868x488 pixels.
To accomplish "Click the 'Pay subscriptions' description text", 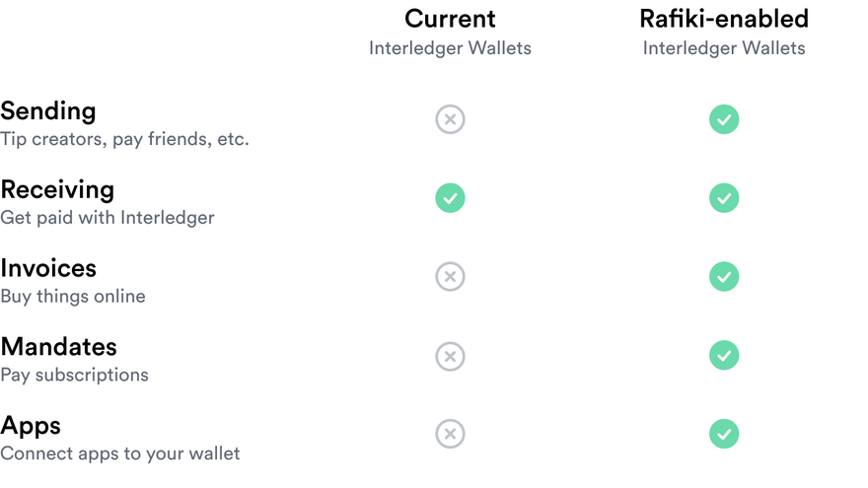I will [74, 376].
